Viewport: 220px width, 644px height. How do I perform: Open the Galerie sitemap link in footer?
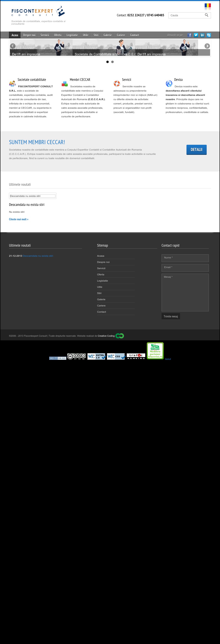coord(101,299)
